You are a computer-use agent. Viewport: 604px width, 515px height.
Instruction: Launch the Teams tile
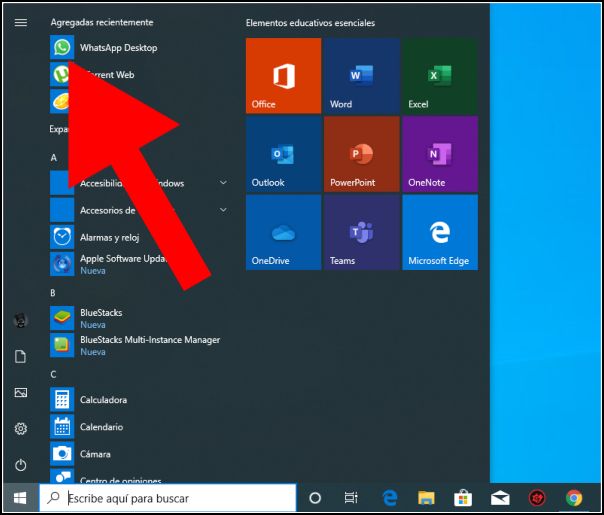(361, 232)
